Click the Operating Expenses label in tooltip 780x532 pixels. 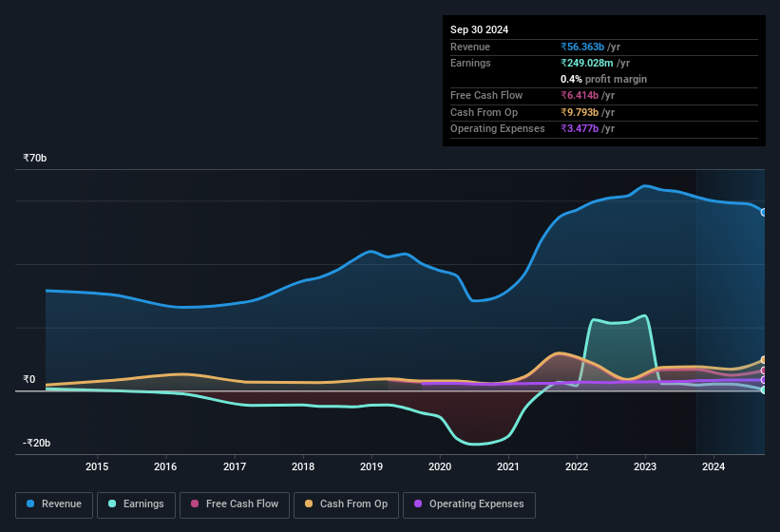(x=498, y=128)
